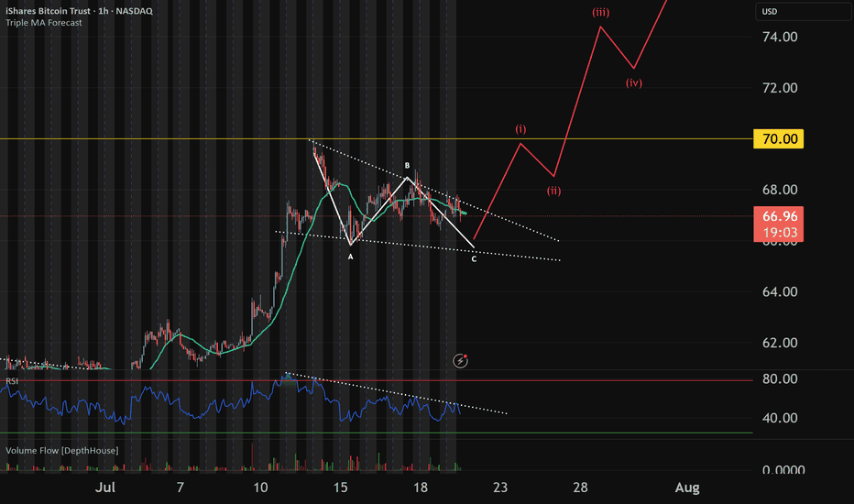
Task: Click the 72.00 price axis value
Action: click(780, 88)
